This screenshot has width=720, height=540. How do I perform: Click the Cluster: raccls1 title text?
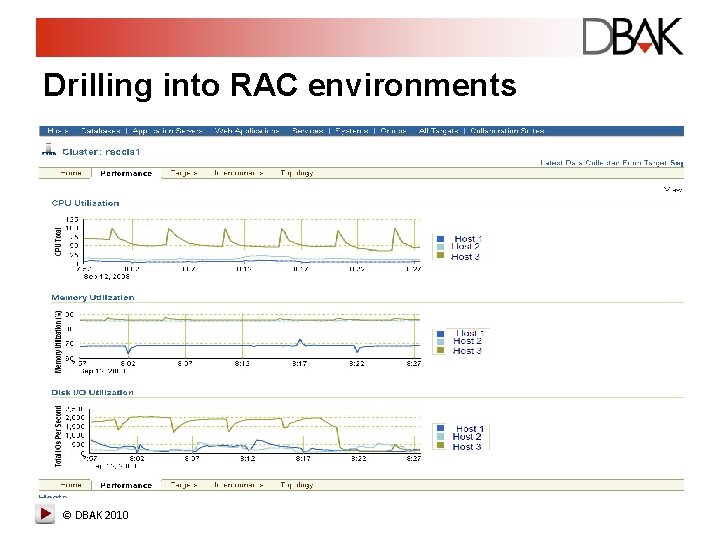pos(101,152)
